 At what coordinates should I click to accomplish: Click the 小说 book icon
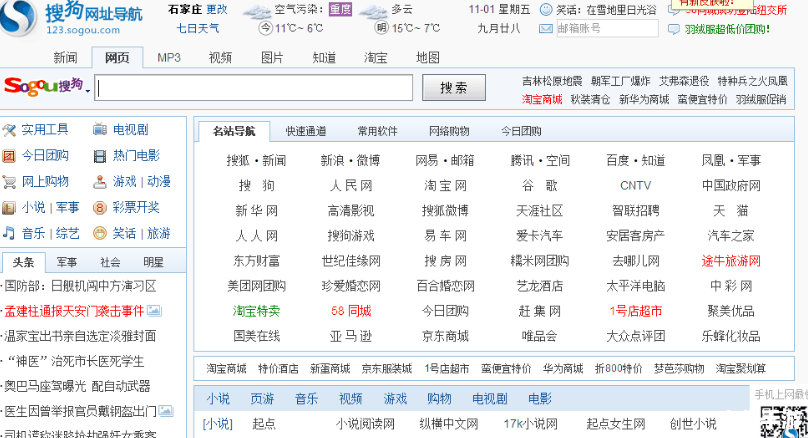9,208
